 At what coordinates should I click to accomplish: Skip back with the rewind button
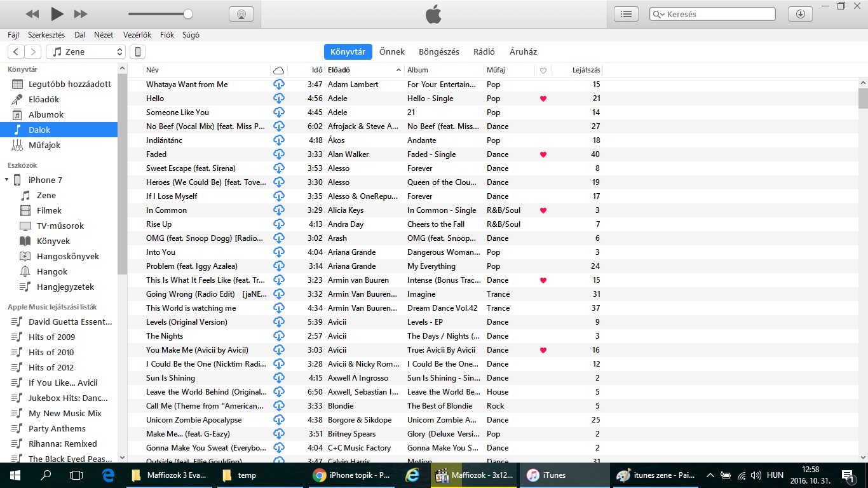[x=32, y=14]
